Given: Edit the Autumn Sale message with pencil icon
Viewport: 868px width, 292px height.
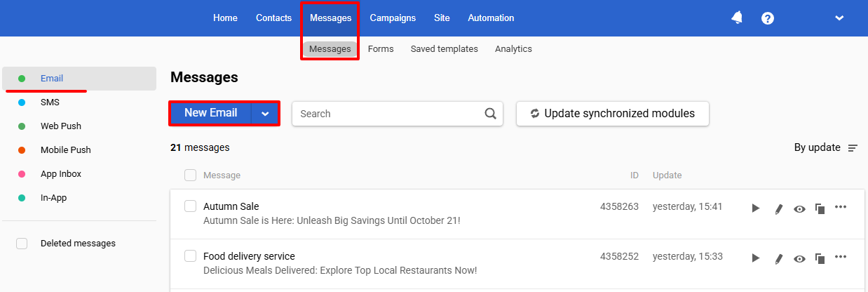Looking at the screenshot, I should point(778,208).
